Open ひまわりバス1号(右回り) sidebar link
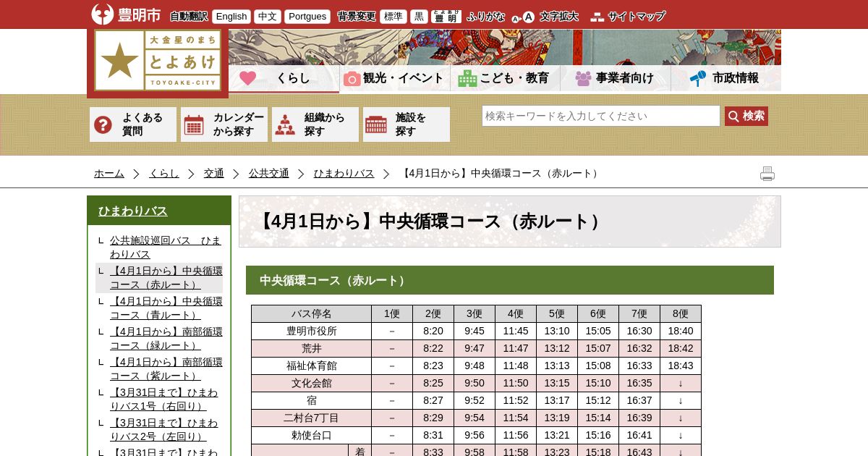The width and height of the screenshot is (868, 456). 164,400
